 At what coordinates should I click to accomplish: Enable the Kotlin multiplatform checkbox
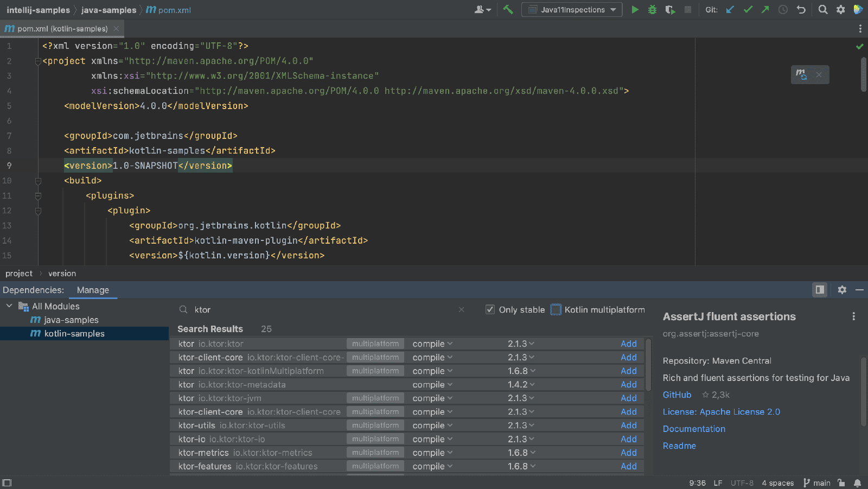[556, 309]
